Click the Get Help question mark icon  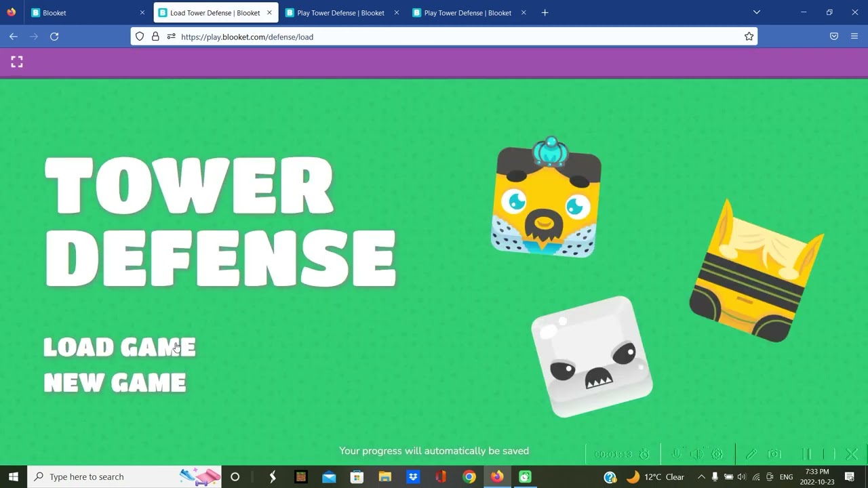coord(610,477)
